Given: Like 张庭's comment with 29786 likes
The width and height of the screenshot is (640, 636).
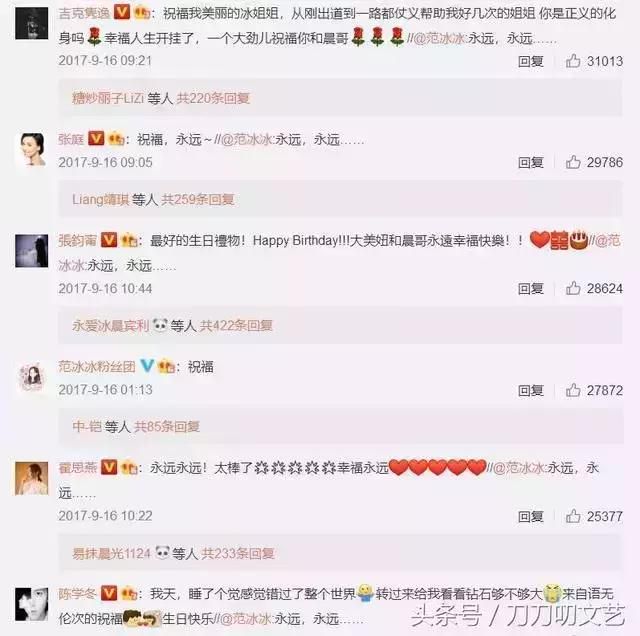Looking at the screenshot, I should [573, 162].
